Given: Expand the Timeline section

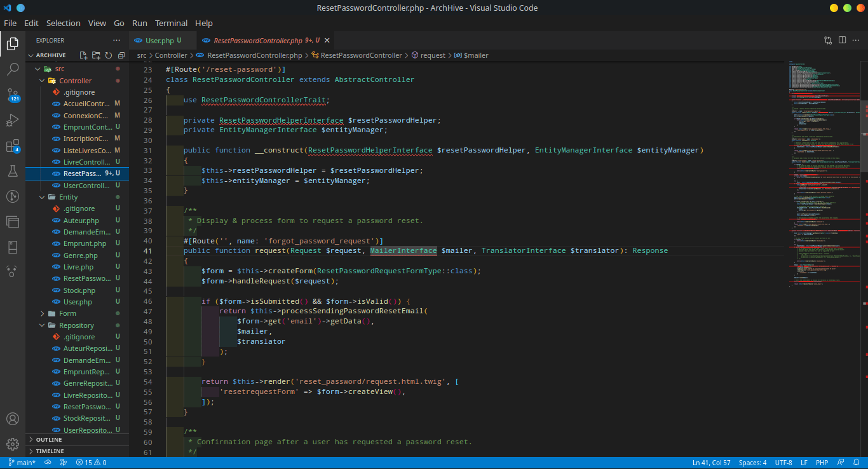Looking at the screenshot, I should coord(50,451).
